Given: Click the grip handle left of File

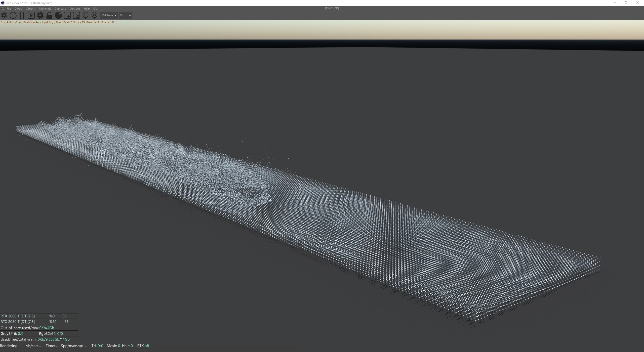Looking at the screenshot, I should click(3, 9).
